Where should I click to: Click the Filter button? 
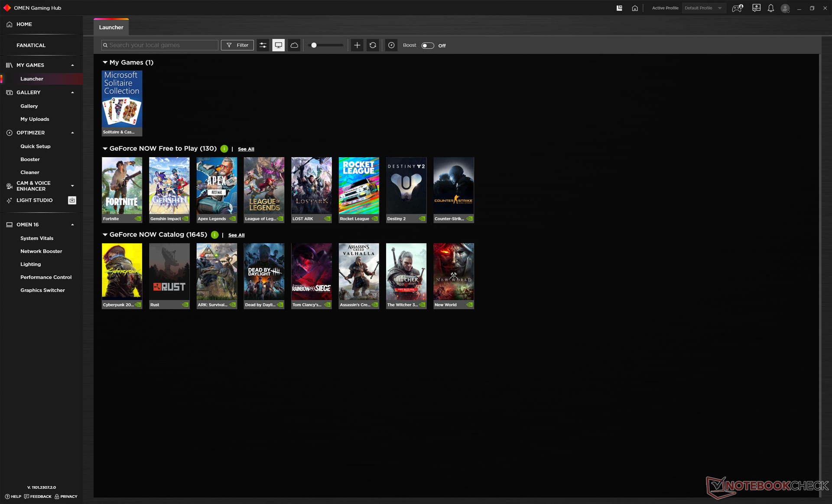(x=237, y=45)
